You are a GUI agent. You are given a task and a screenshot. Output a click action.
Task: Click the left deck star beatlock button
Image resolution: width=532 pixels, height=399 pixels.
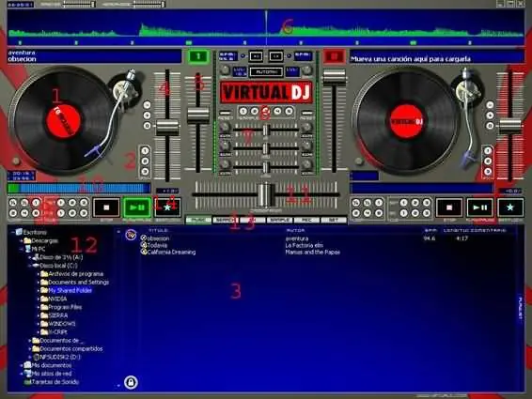(x=167, y=207)
